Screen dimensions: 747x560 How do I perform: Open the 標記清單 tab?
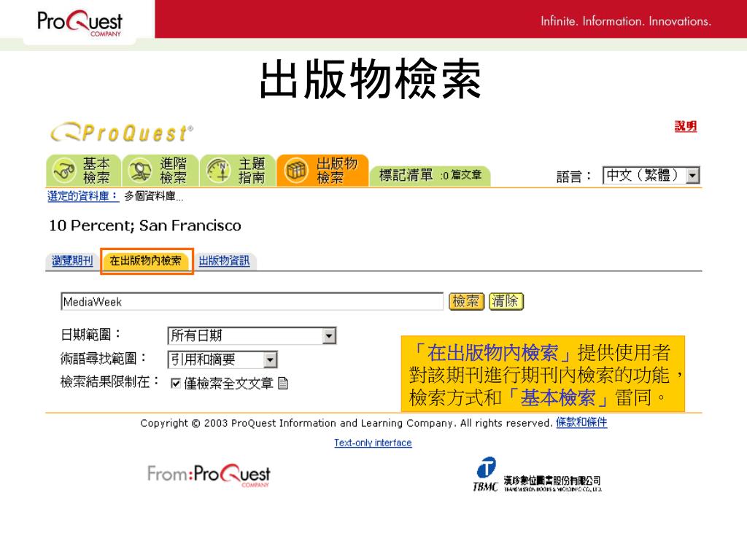[x=430, y=176]
